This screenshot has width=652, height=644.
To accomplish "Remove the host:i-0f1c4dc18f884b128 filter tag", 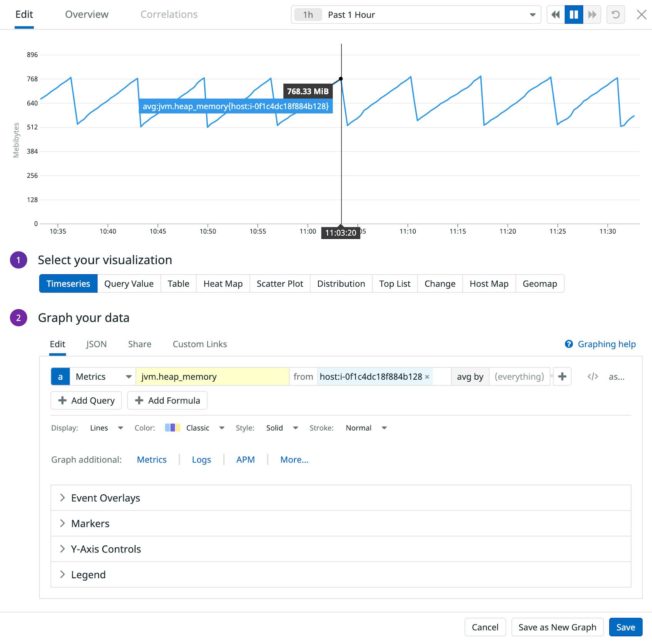I will [x=427, y=377].
